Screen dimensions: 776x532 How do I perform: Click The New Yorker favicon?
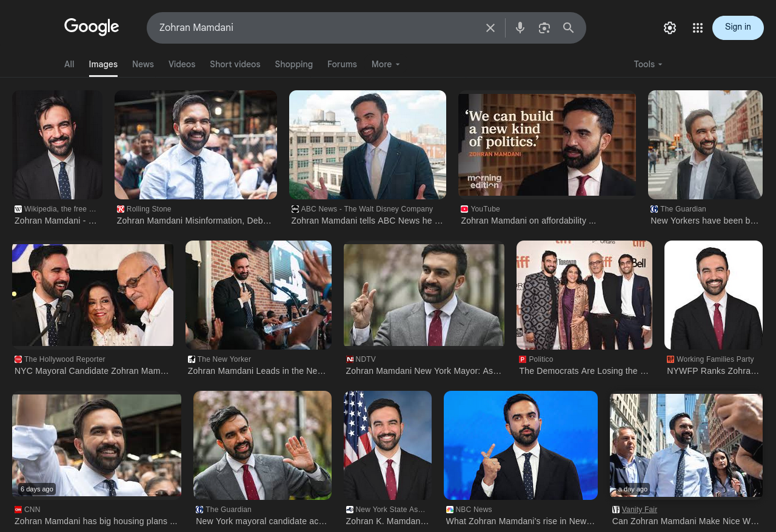click(x=192, y=359)
